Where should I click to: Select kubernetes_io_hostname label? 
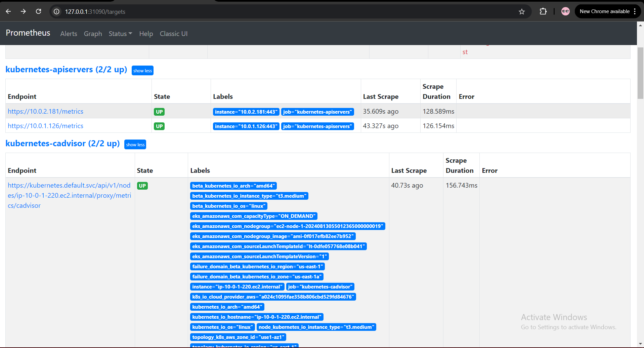(x=257, y=317)
